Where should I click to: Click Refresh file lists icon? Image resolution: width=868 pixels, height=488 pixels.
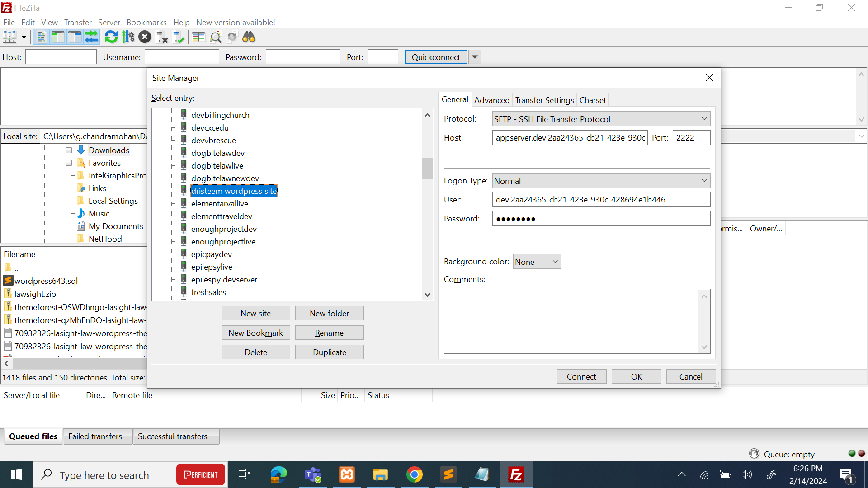pyautogui.click(x=111, y=37)
